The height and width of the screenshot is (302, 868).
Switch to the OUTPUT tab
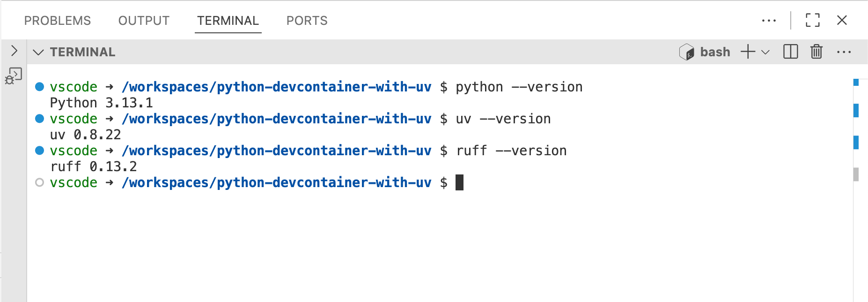point(144,21)
